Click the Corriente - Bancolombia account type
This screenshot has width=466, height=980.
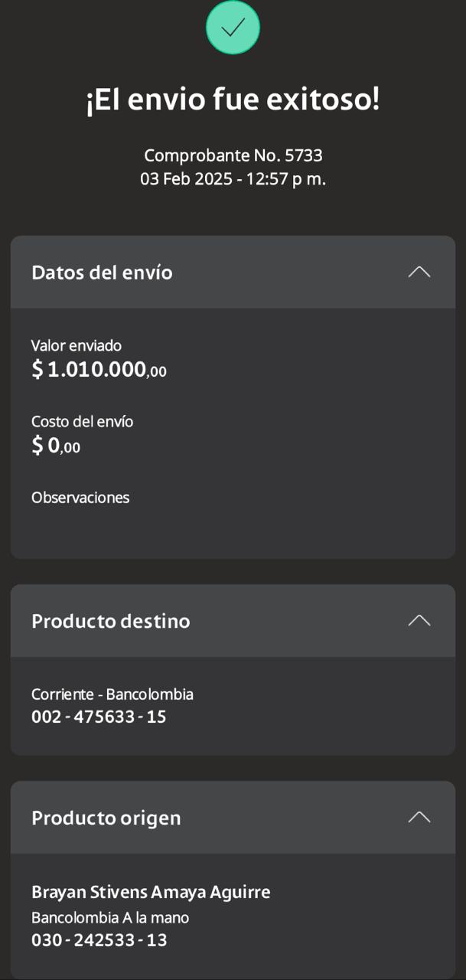112,694
